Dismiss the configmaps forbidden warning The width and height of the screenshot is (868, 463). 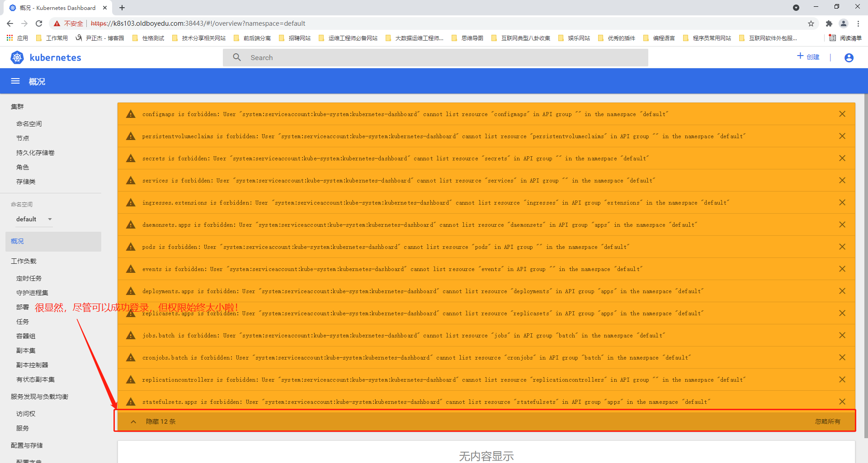(x=842, y=114)
